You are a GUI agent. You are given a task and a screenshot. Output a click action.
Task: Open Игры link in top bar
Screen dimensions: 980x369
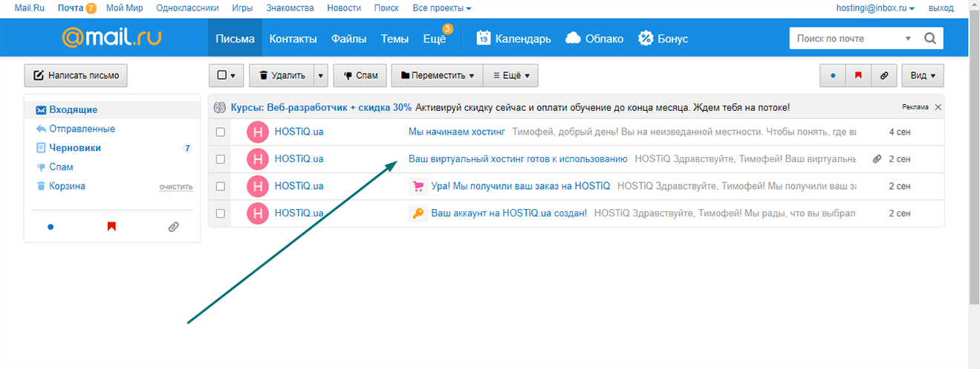pyautogui.click(x=243, y=8)
